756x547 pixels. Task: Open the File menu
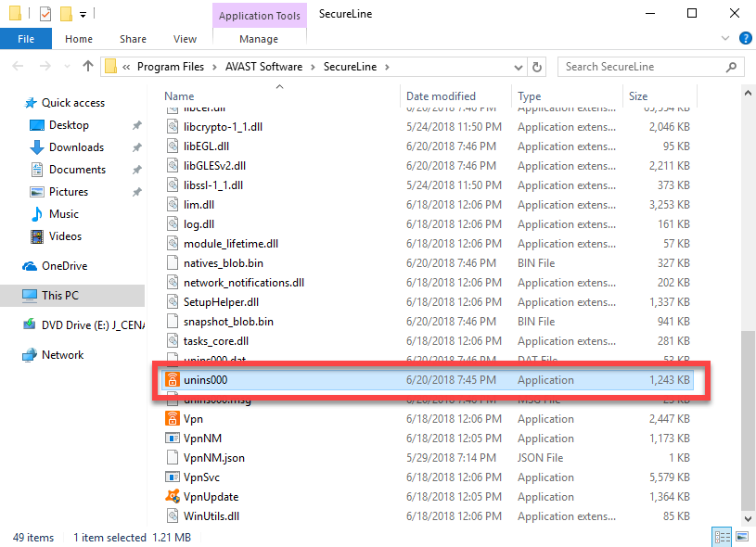(26, 39)
